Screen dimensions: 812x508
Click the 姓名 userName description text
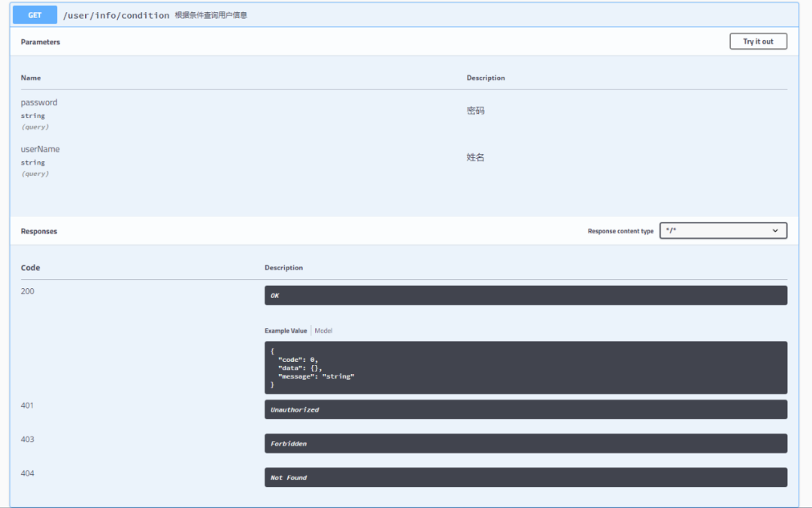pos(475,157)
